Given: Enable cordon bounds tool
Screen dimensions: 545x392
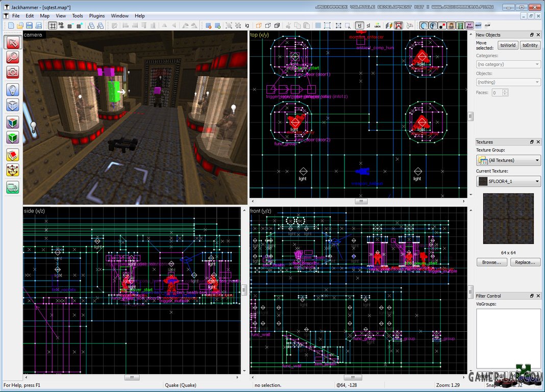Looking at the screenshot, I should tap(318, 26).
